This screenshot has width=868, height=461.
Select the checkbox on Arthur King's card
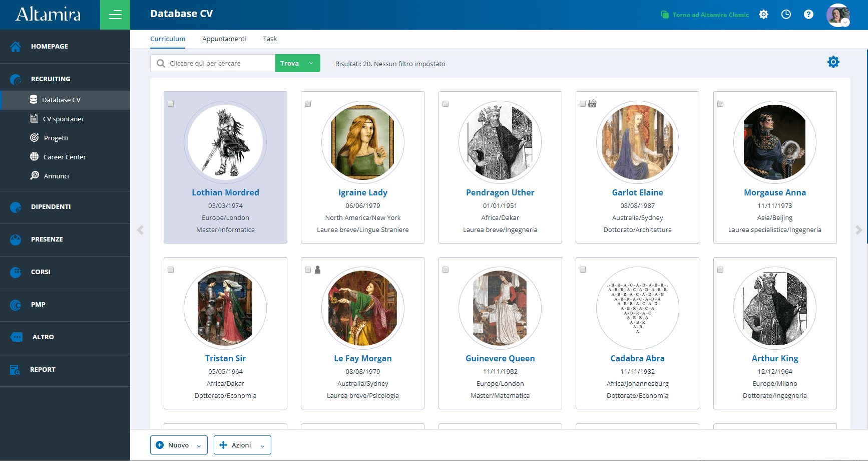coord(720,269)
